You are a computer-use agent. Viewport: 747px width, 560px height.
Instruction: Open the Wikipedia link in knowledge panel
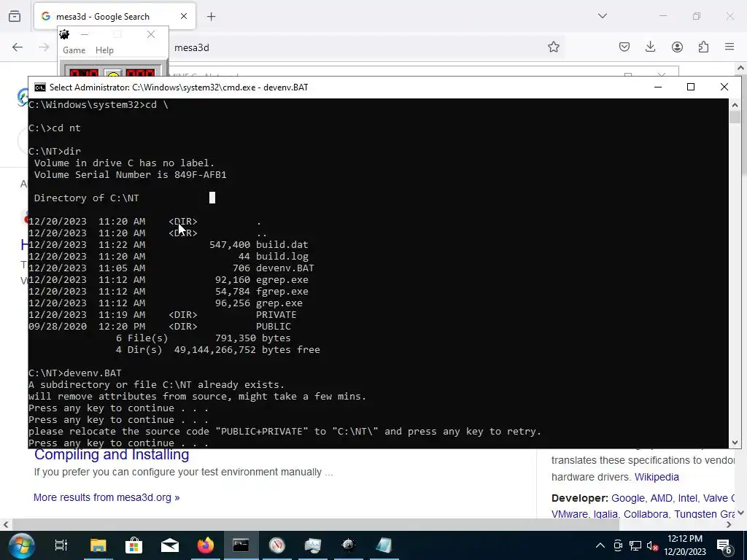657,477
